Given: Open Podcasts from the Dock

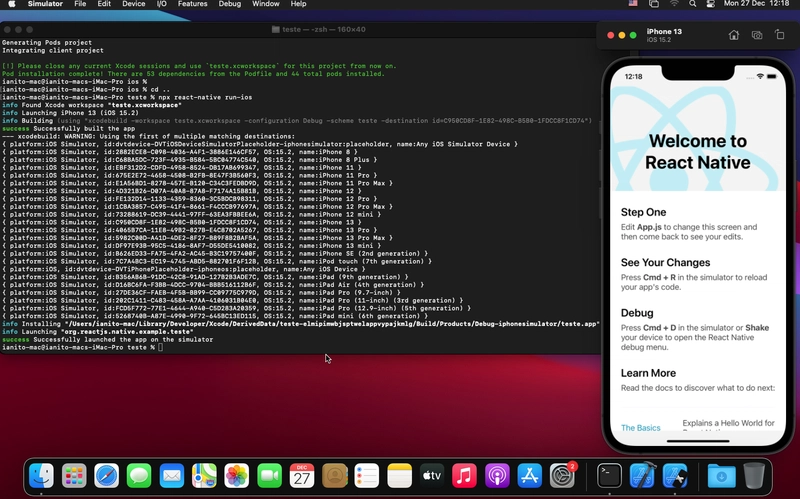Looking at the screenshot, I should [497, 476].
